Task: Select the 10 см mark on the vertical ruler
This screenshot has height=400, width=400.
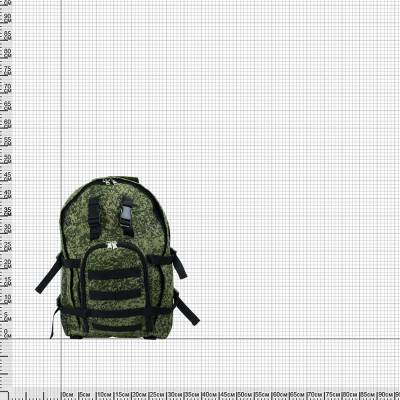Action: pyautogui.click(x=7, y=299)
